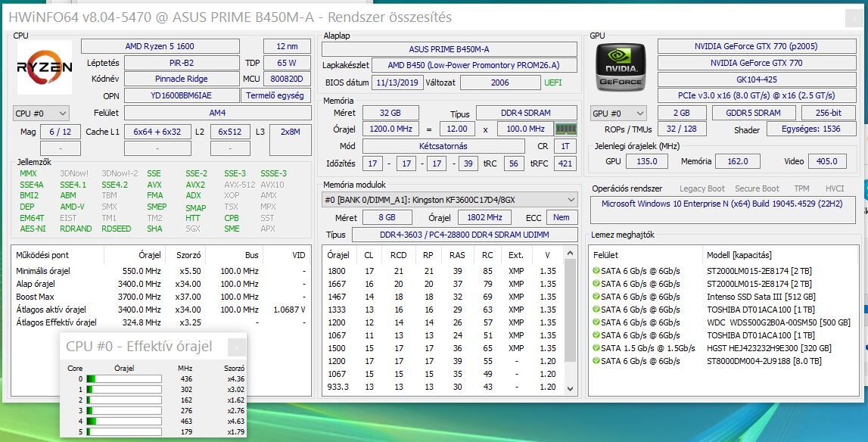The width and height of the screenshot is (868, 442).
Task: Click the Egységes: 1536 shader field
Action: coord(811,129)
